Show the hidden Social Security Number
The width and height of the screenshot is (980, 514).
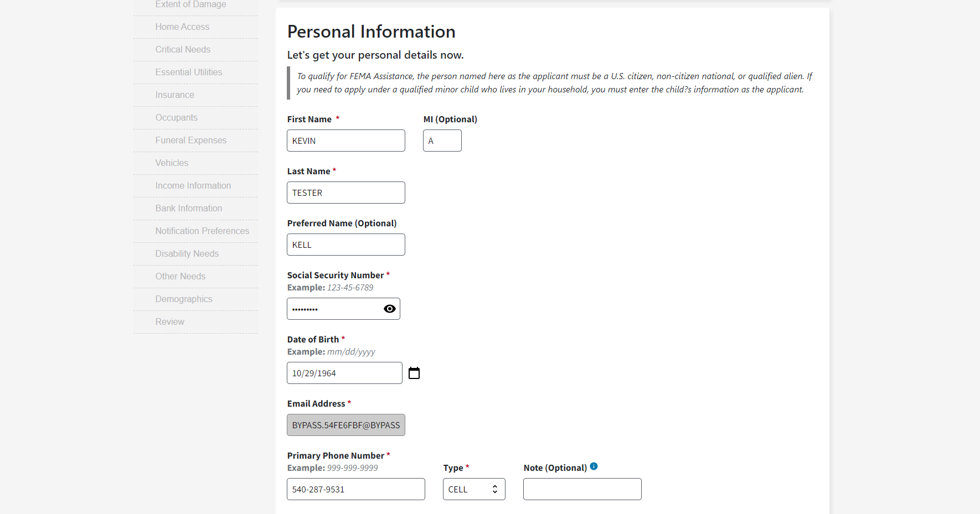tap(390, 309)
